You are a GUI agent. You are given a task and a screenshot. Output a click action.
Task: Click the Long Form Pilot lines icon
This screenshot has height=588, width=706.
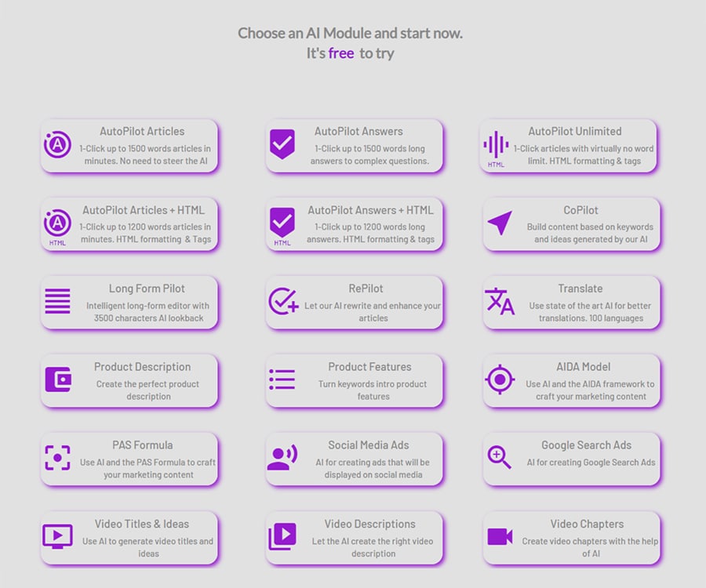(x=57, y=301)
